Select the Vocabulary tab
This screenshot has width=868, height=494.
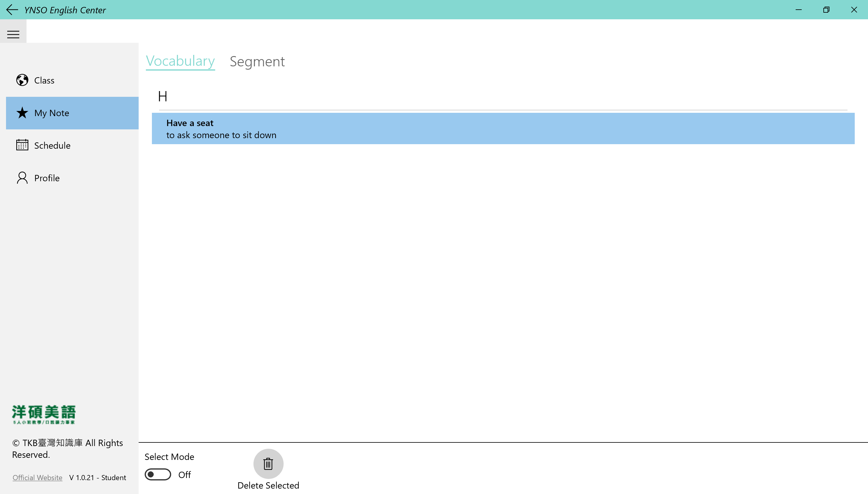click(x=180, y=62)
